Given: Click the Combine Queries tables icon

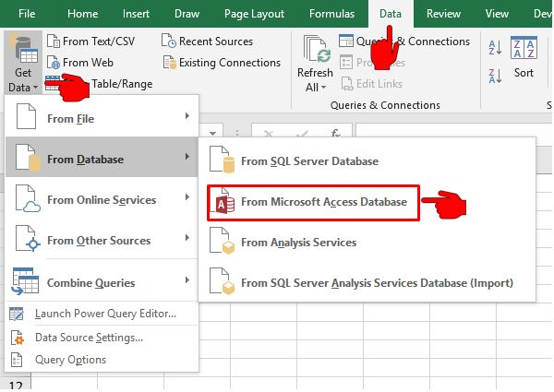Looking at the screenshot, I should [x=25, y=281].
